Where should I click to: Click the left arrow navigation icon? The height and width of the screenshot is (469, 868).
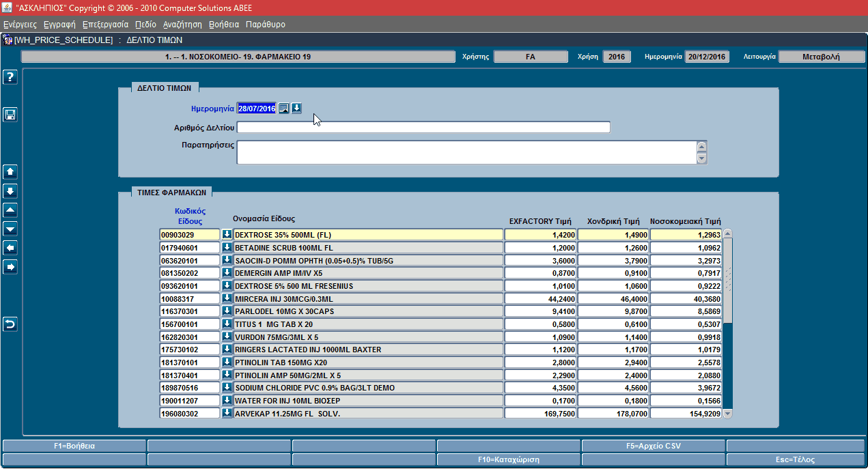tap(10, 248)
